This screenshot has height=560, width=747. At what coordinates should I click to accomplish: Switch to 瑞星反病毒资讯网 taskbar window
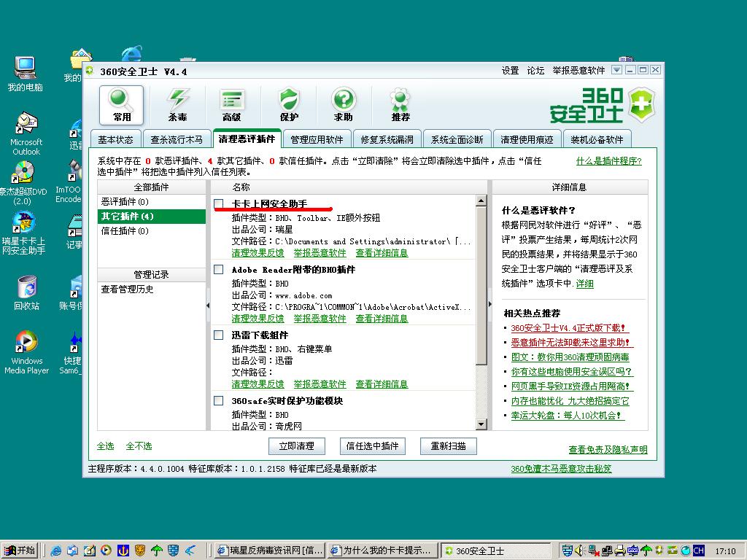[x=269, y=551]
